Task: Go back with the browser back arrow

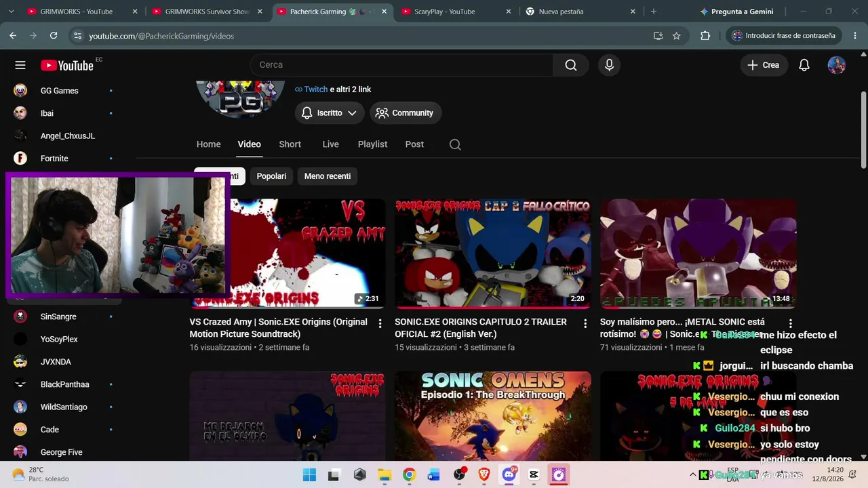Action: click(13, 36)
